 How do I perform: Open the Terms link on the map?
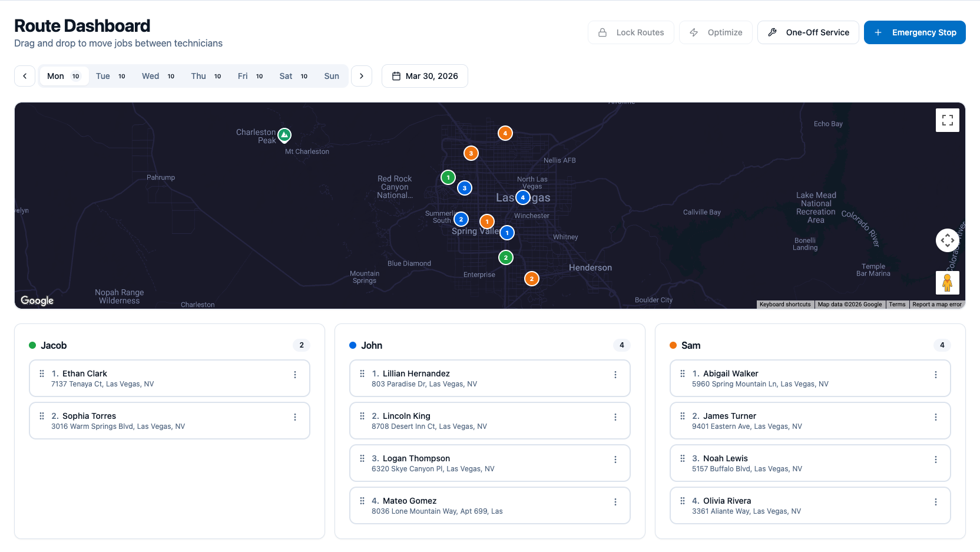(x=897, y=305)
